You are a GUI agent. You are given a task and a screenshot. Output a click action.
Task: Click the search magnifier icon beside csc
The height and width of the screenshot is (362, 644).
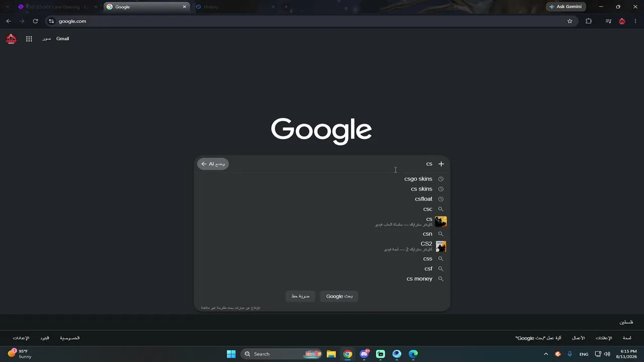tap(441, 209)
